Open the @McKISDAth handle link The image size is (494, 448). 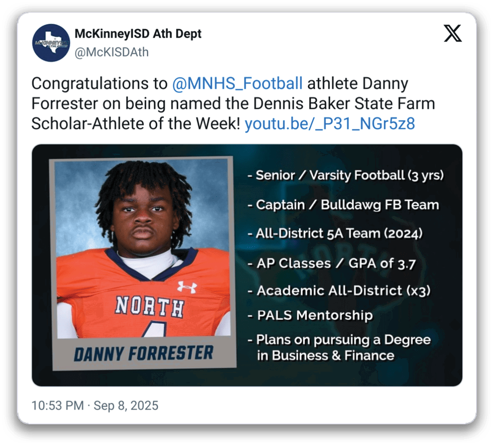[111, 52]
